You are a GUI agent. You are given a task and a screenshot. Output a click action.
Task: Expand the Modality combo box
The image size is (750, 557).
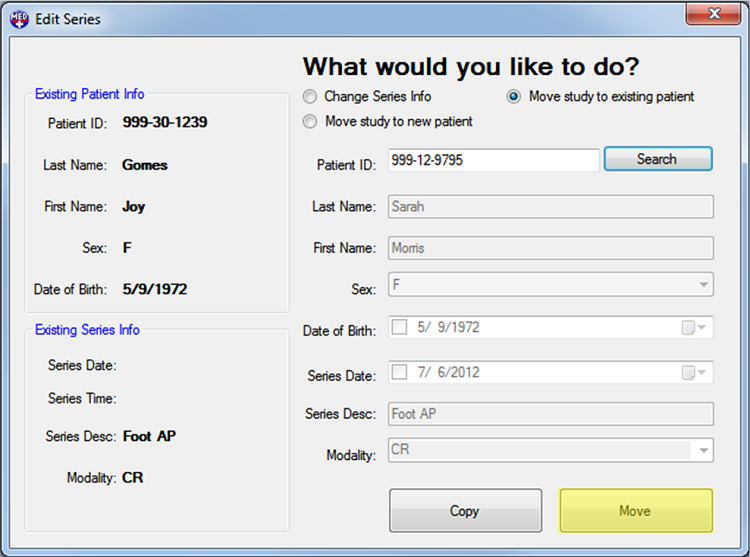pyautogui.click(x=705, y=451)
